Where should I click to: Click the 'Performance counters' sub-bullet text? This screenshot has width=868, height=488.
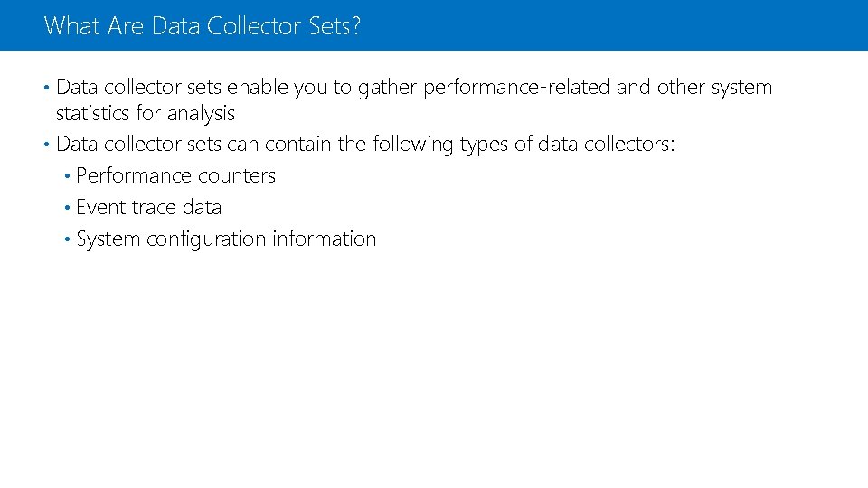(x=175, y=175)
